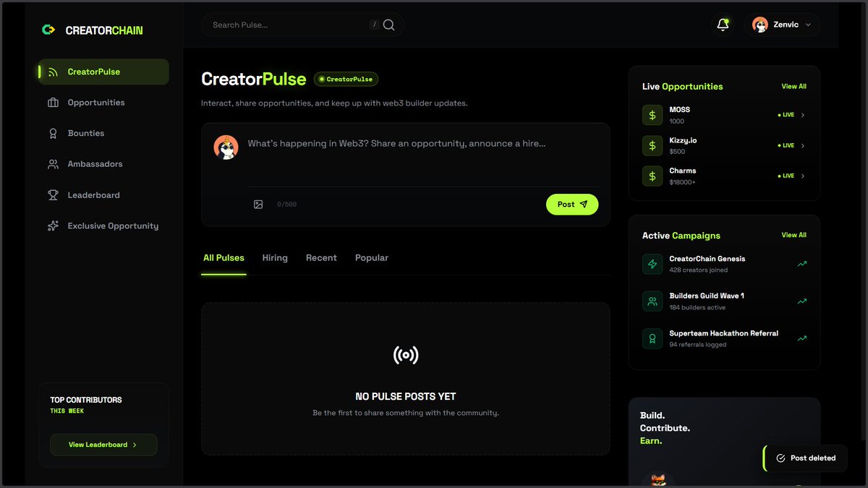This screenshot has width=868, height=488.
Task: Open the Charms opportunity chevron
Action: click(803, 176)
